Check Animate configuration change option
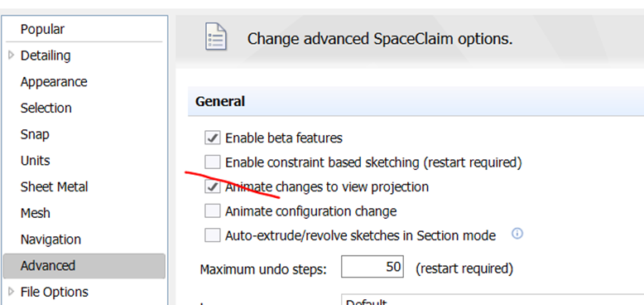This screenshot has width=644, height=305. (x=213, y=211)
